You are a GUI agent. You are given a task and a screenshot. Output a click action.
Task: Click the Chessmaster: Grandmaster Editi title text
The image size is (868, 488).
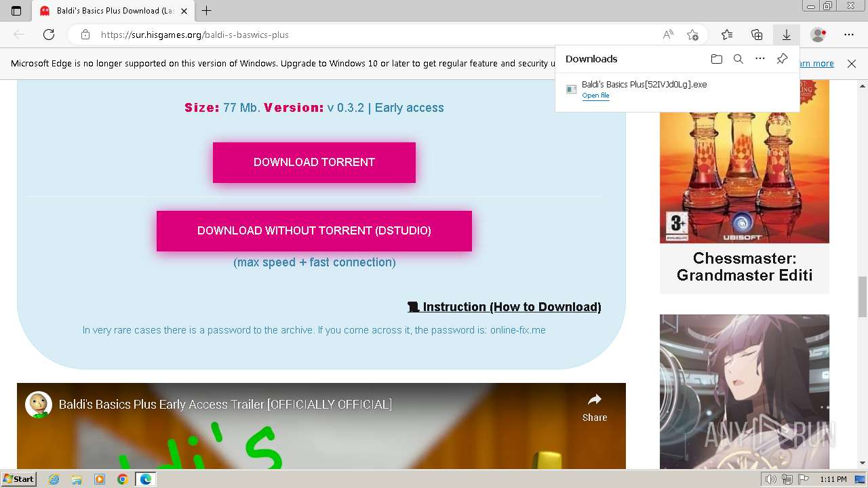[745, 267]
